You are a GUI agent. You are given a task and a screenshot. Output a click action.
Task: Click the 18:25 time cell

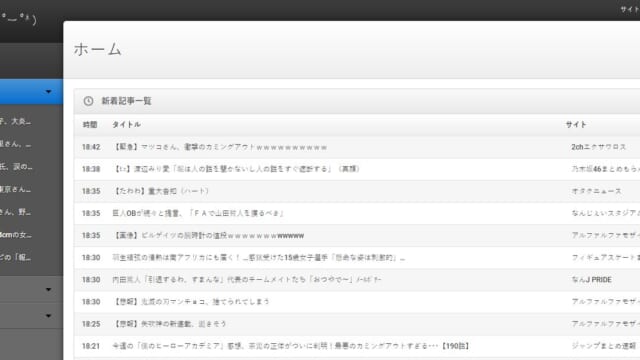click(91, 324)
